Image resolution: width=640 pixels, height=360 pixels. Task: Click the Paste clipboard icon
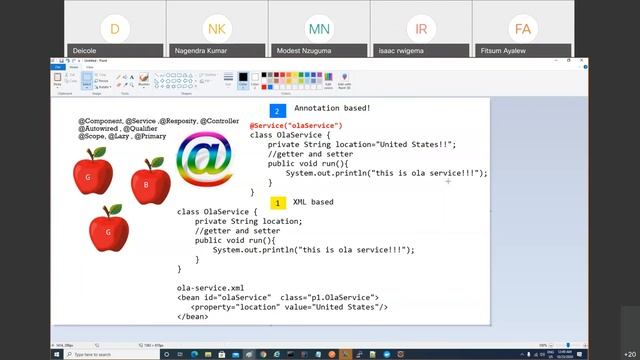58,77
